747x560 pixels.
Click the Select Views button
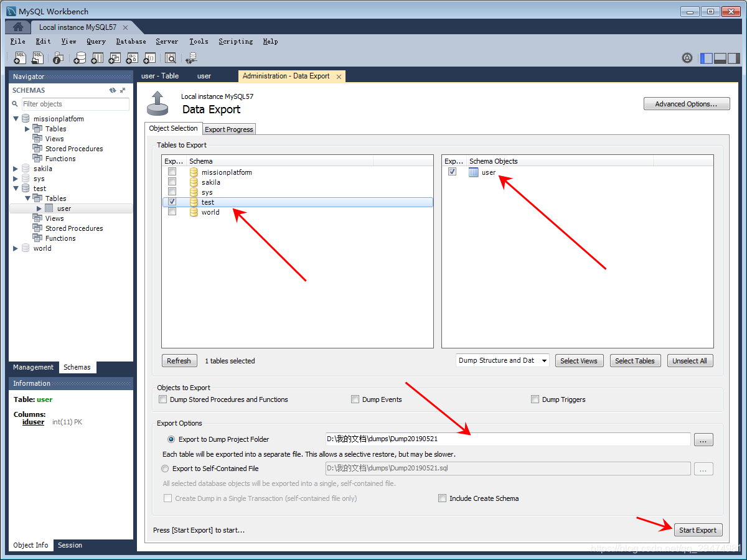(579, 361)
